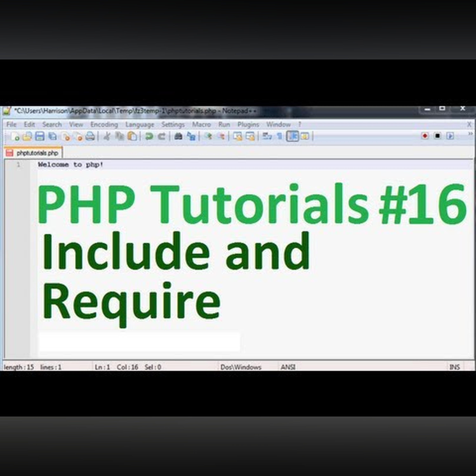Click the Stop Recording black square icon
This screenshot has width=476, height=476.
click(x=438, y=136)
